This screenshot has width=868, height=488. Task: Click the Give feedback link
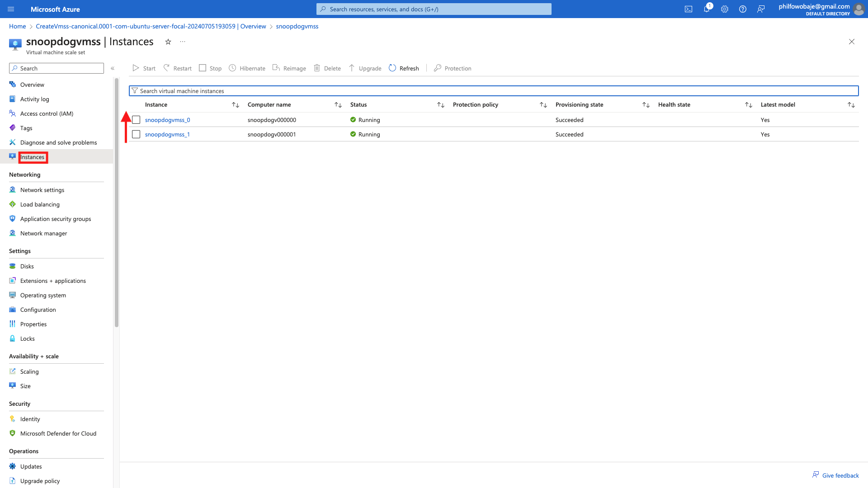point(840,475)
